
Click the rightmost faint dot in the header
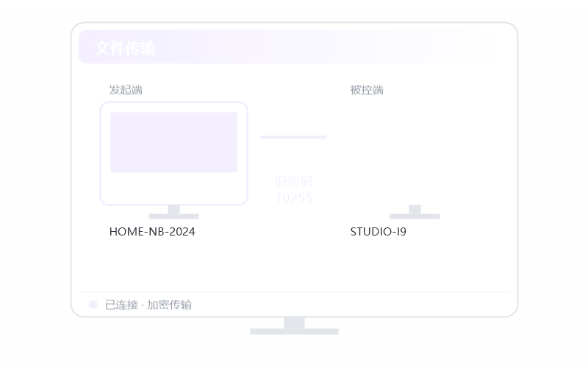[x=492, y=46]
